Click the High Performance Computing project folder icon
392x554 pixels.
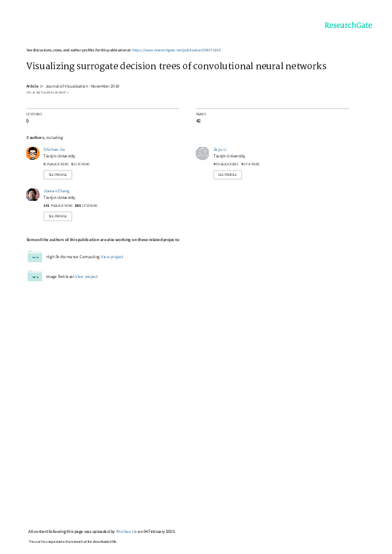(x=35, y=256)
